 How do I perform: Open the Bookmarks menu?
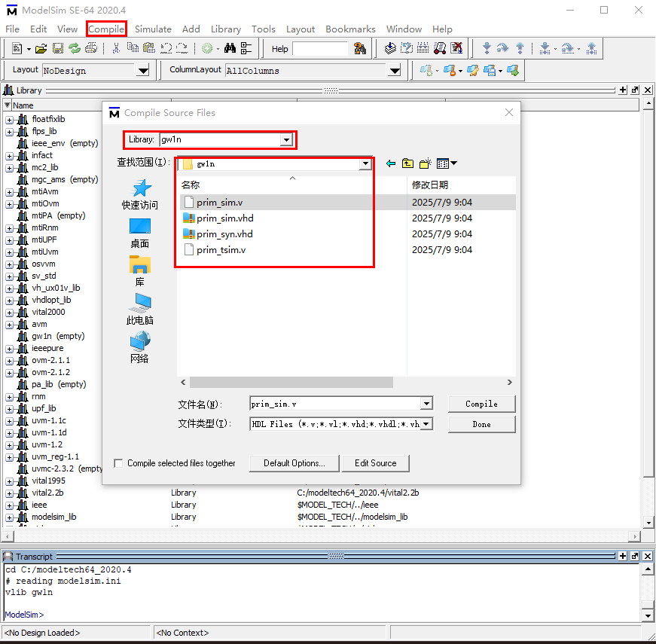350,29
